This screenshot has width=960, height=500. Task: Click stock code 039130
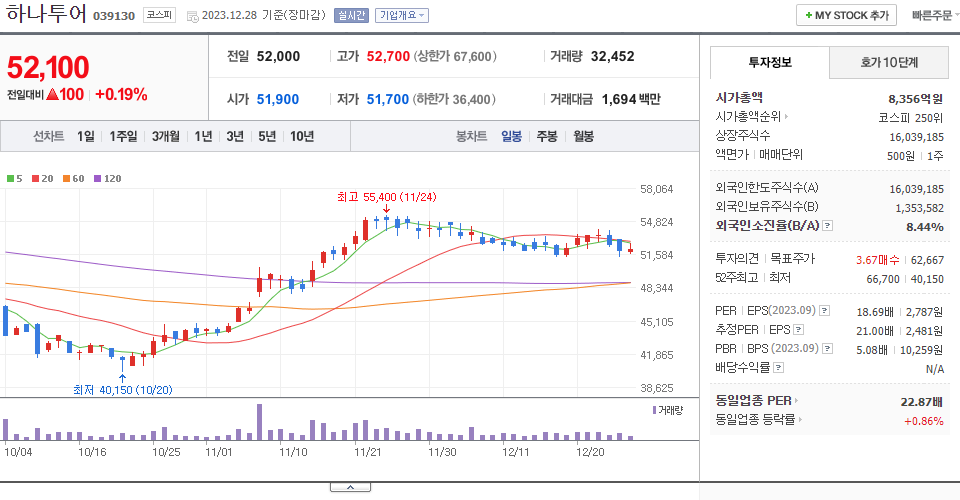pyautogui.click(x=114, y=16)
